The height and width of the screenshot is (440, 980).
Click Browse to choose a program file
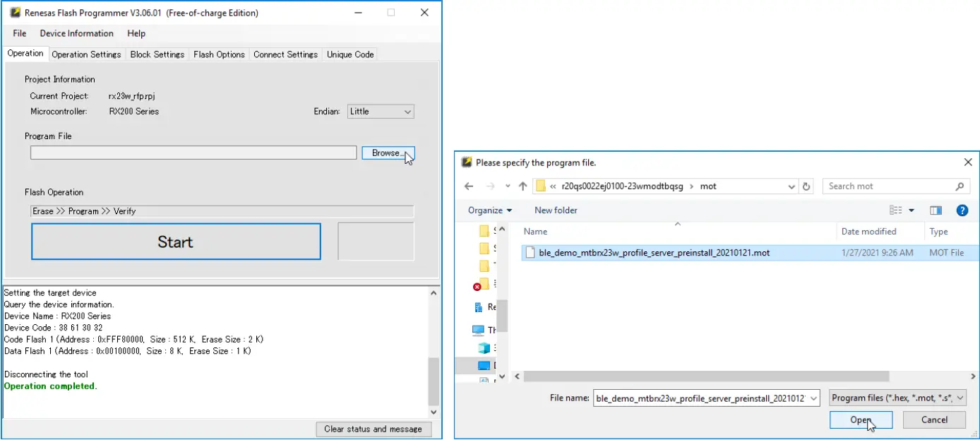point(388,152)
